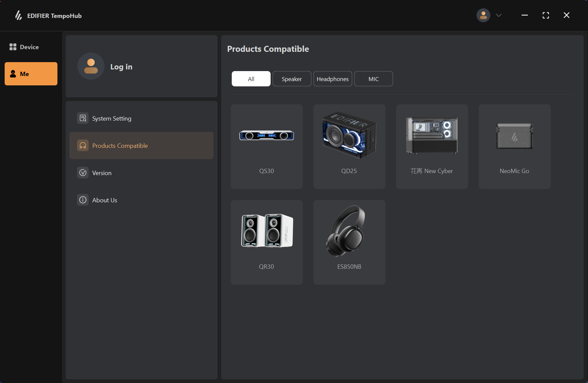
Task: Click the Products Compatible heading text
Action: 268,49
